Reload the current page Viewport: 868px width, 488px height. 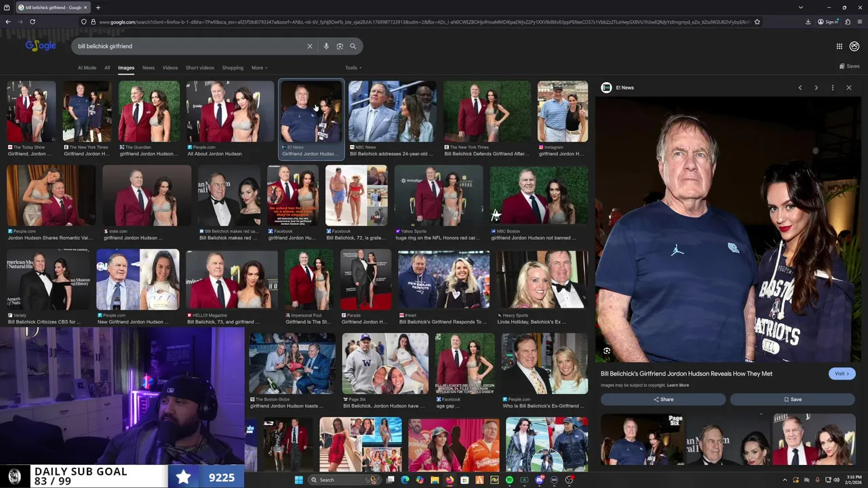click(33, 22)
